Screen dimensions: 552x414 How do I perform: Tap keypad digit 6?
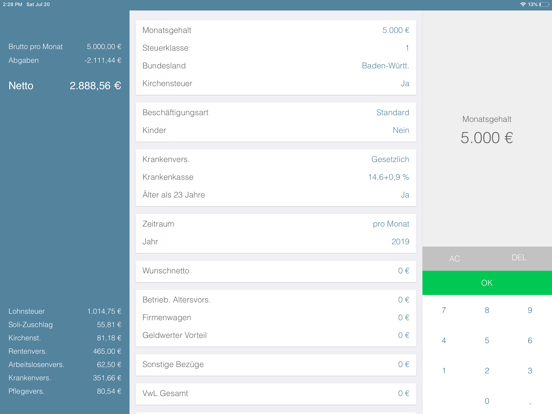pos(530,341)
